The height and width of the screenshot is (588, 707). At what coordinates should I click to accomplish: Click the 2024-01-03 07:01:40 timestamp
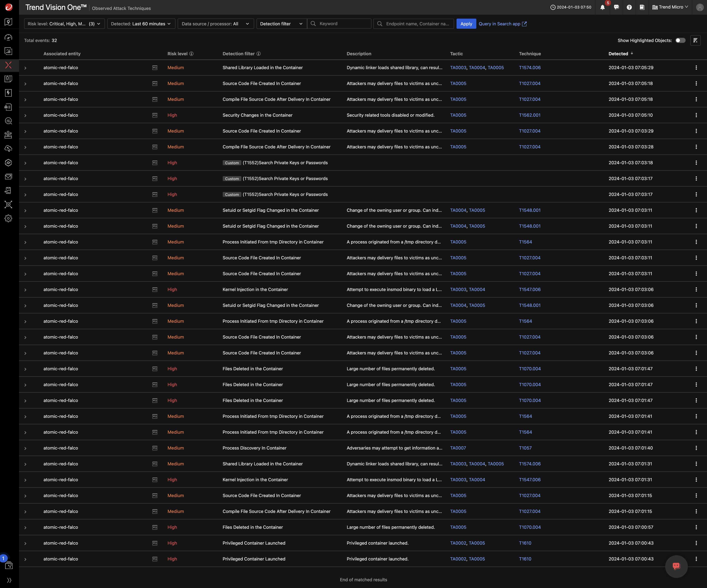(x=630, y=448)
